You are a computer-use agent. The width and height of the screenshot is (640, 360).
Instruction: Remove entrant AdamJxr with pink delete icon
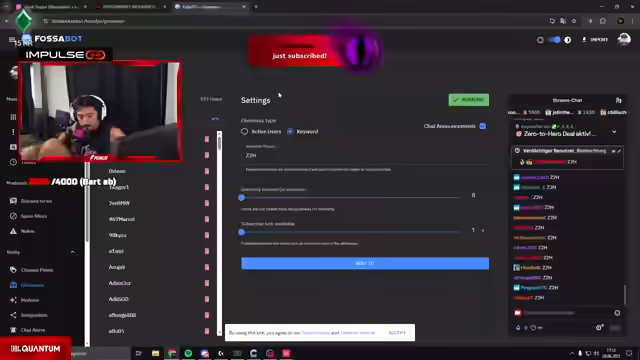click(207, 283)
